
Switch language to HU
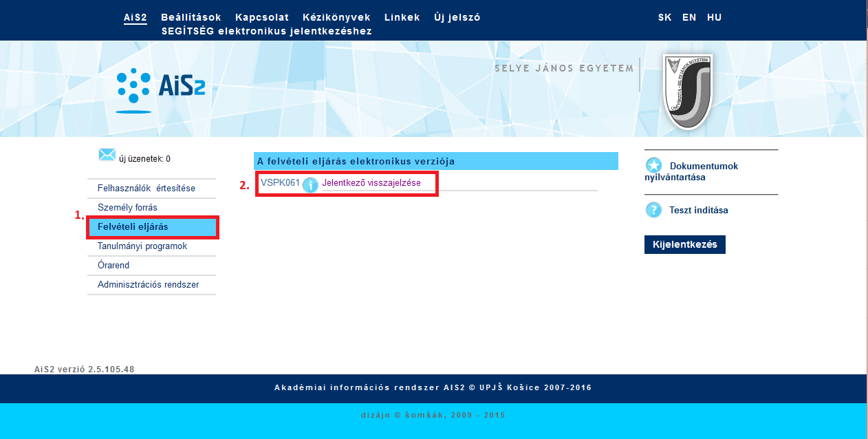click(714, 18)
